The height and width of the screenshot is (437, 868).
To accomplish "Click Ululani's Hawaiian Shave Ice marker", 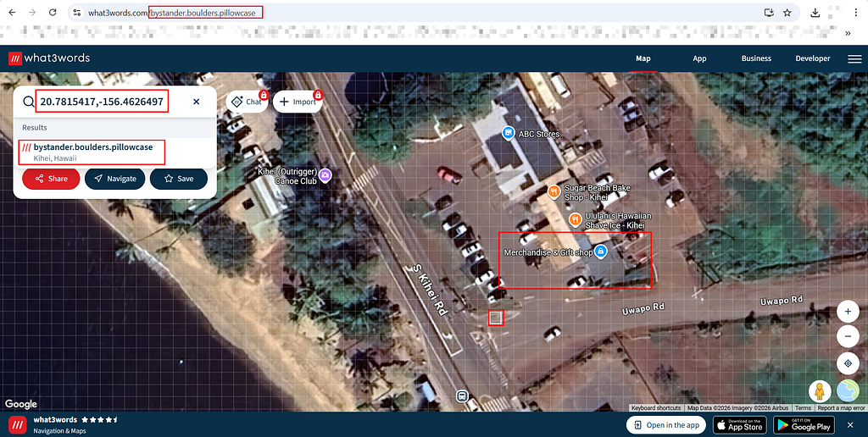I will tap(576, 219).
